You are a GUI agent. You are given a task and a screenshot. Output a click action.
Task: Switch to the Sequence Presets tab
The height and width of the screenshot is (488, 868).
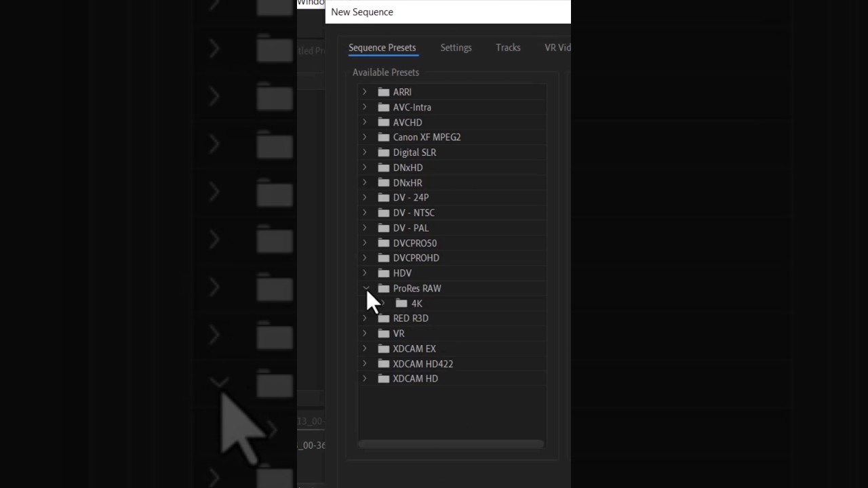pyautogui.click(x=382, y=47)
